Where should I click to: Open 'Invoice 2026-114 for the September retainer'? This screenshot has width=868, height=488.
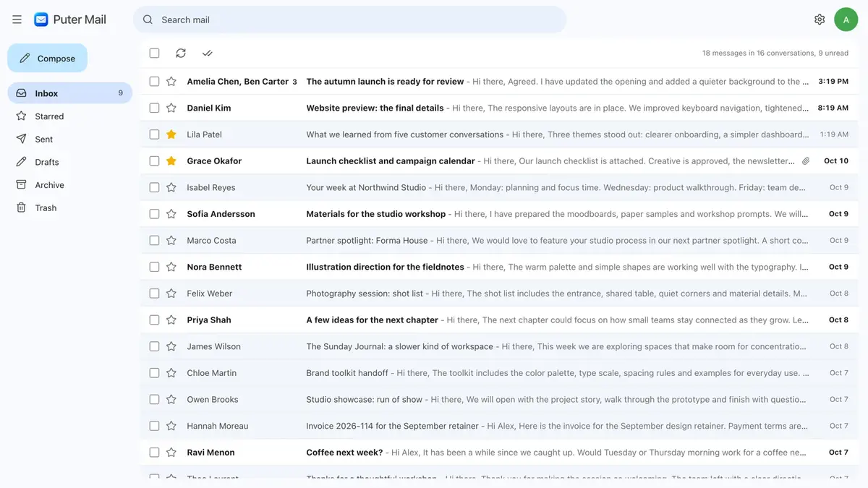click(x=499, y=426)
